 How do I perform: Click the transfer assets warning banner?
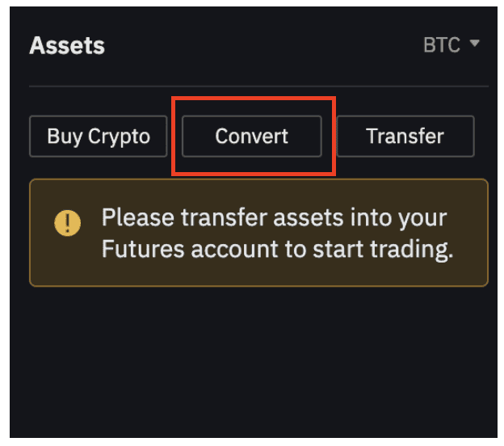(x=258, y=233)
